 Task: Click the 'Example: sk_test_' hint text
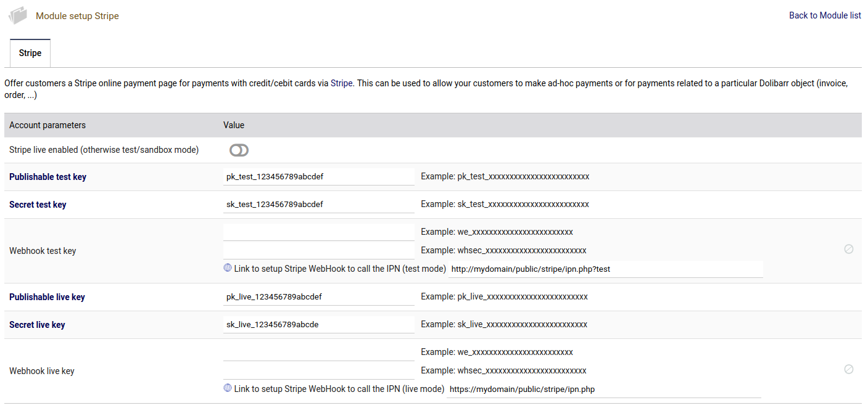point(505,205)
